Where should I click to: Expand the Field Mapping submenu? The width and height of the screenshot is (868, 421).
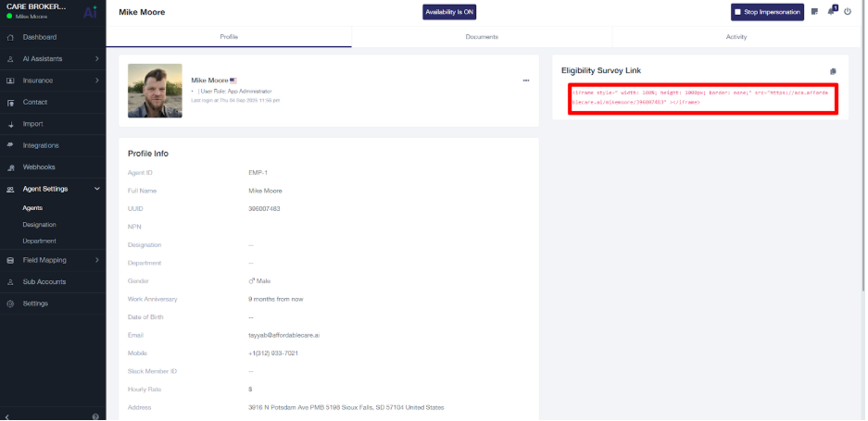click(97, 260)
